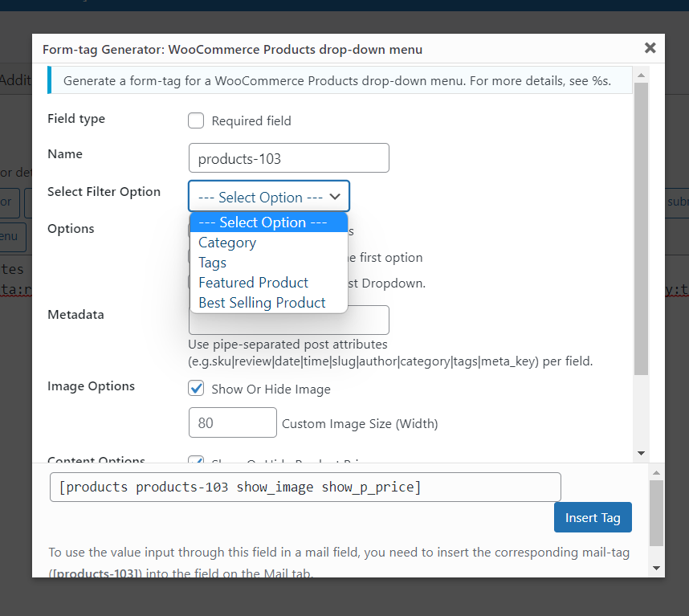This screenshot has height=616, width=689.
Task: Click the Show Or Hide Image label
Action: click(271, 390)
